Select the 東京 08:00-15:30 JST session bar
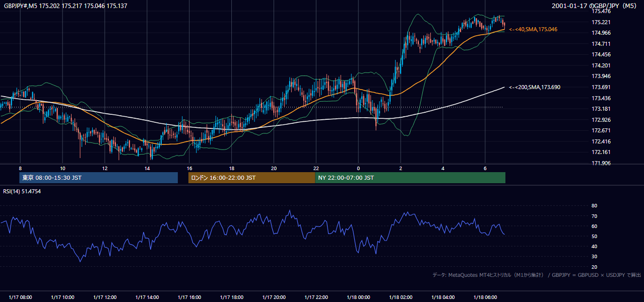 (x=99, y=178)
